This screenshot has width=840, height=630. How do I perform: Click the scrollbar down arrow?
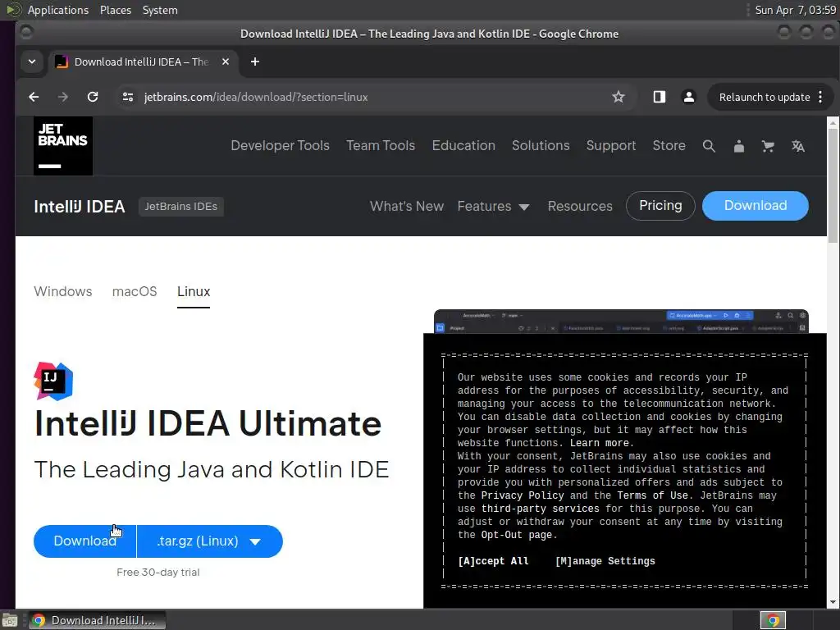tap(833, 603)
